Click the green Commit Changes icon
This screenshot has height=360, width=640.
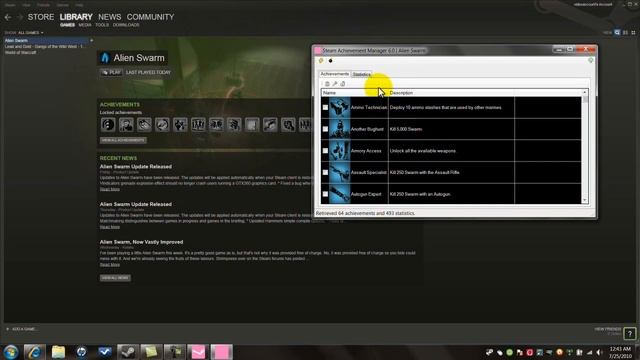pyautogui.click(x=590, y=60)
